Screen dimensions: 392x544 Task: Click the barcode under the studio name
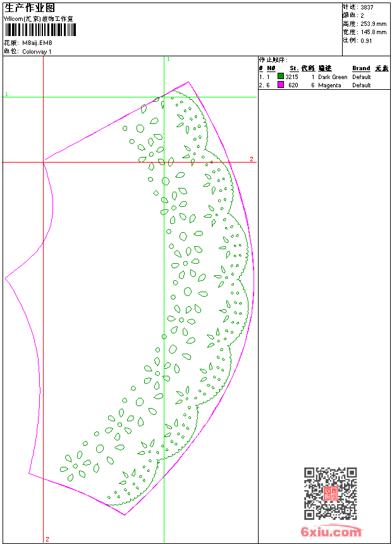coord(40,30)
